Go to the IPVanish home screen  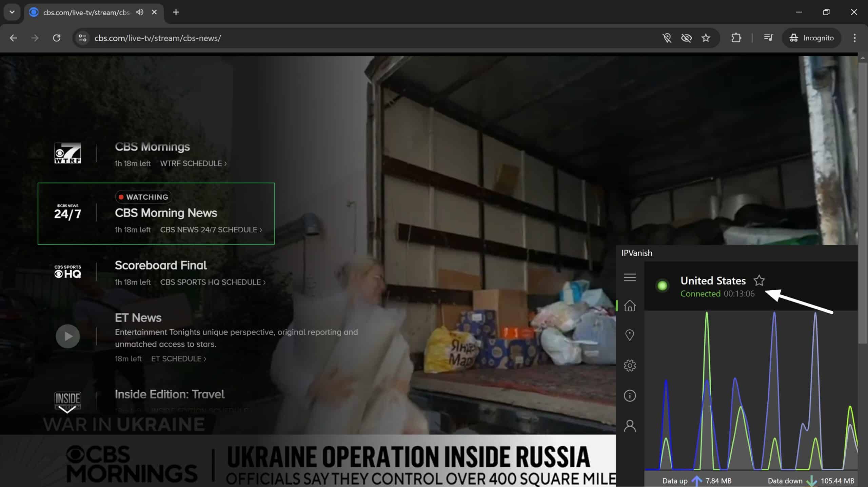[x=630, y=306]
